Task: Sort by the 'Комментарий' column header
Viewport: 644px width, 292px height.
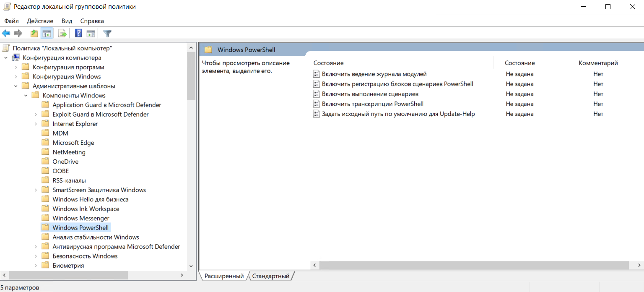Action: pos(598,63)
